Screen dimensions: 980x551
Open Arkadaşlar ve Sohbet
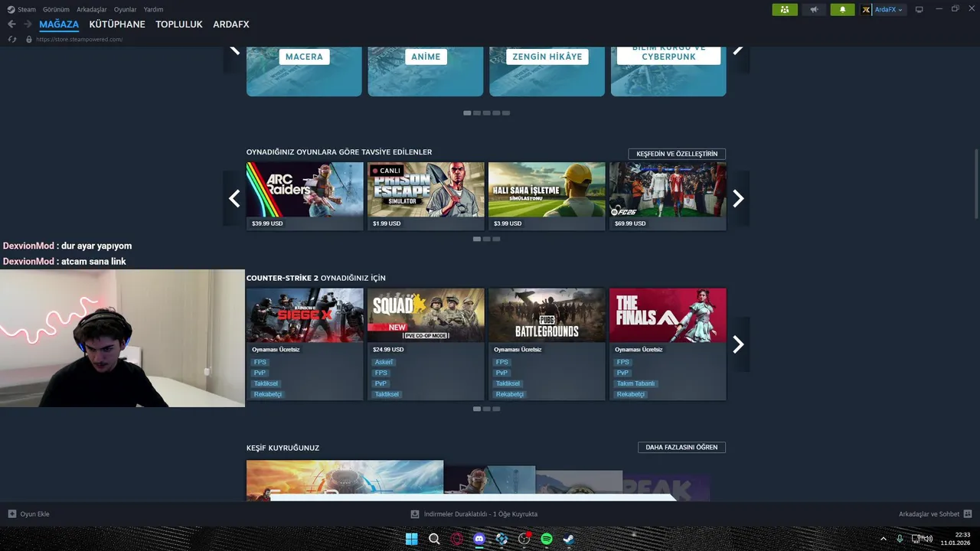coord(929,514)
